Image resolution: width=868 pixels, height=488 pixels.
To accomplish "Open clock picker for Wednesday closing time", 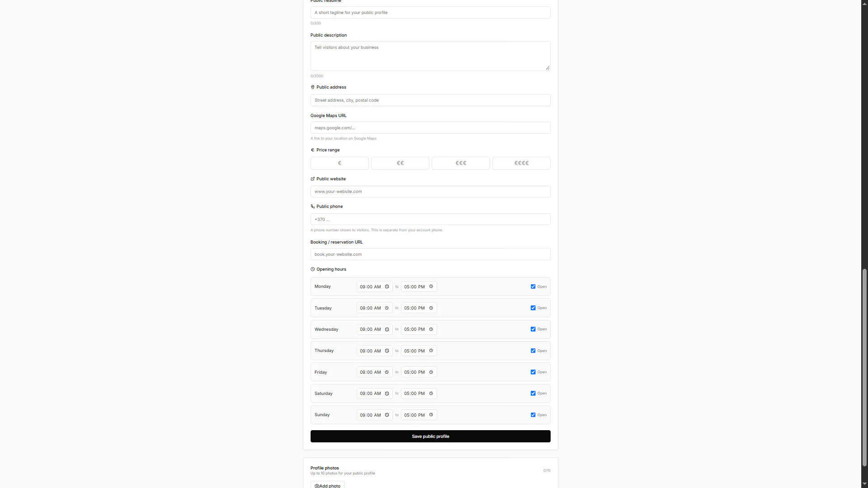I will click(431, 329).
